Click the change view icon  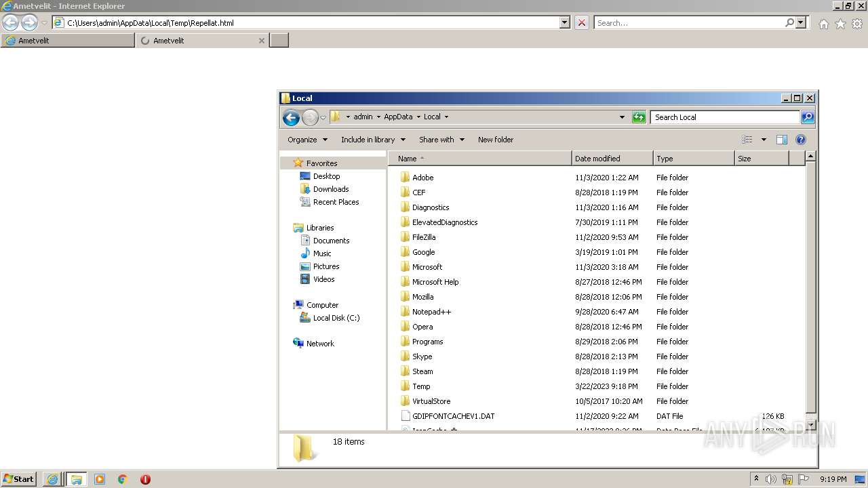(x=747, y=140)
